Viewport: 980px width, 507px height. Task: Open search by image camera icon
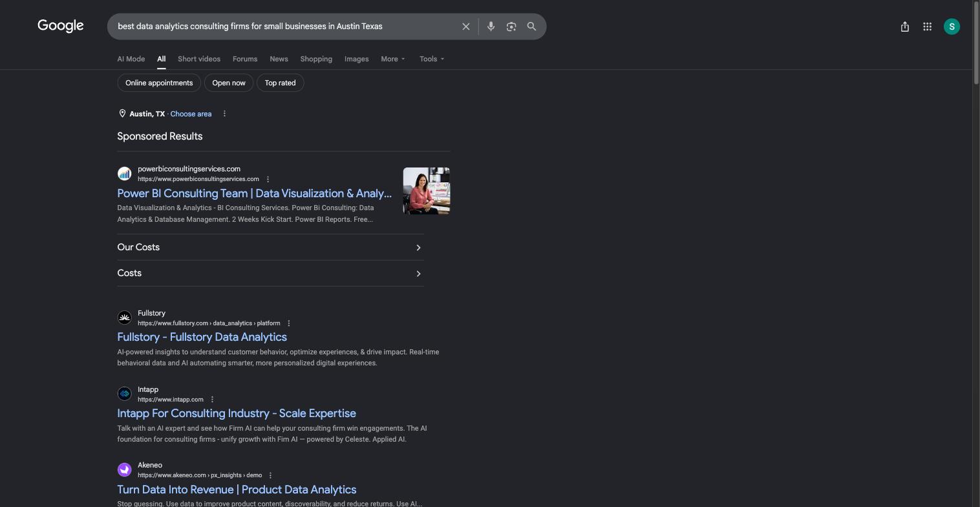tap(511, 27)
